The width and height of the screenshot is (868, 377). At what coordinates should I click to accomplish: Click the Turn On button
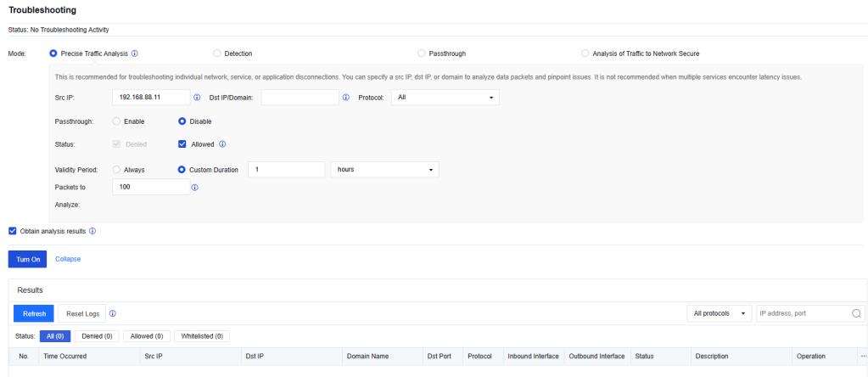coord(28,259)
